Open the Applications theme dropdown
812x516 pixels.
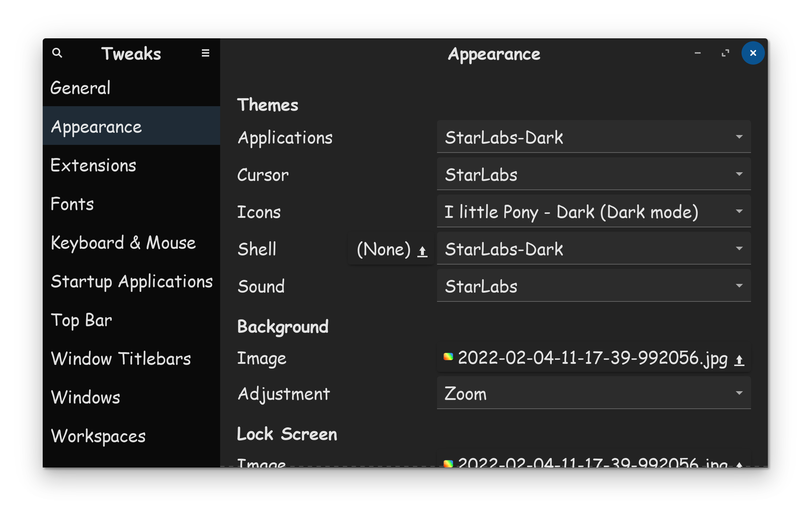click(594, 137)
